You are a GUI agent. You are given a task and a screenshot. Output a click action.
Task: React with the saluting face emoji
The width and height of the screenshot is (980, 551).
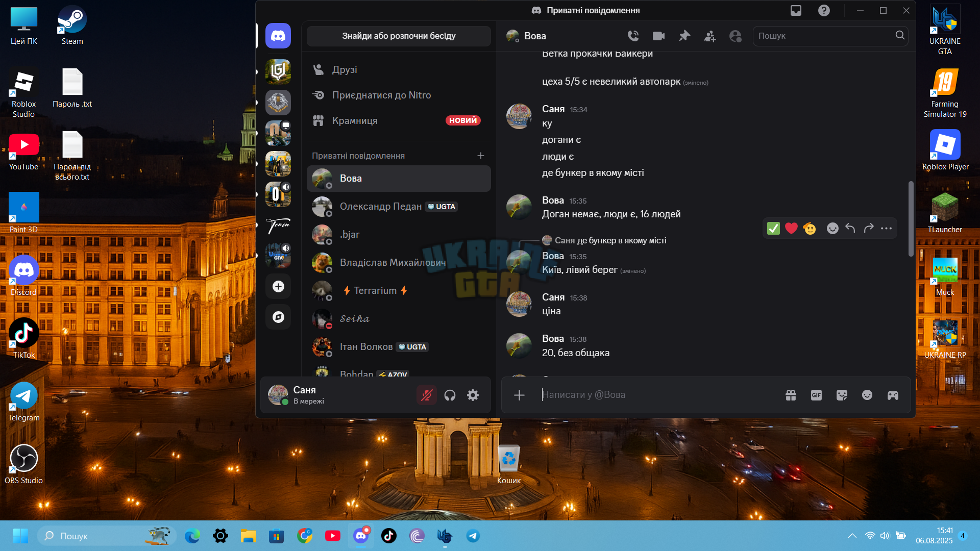click(810, 228)
